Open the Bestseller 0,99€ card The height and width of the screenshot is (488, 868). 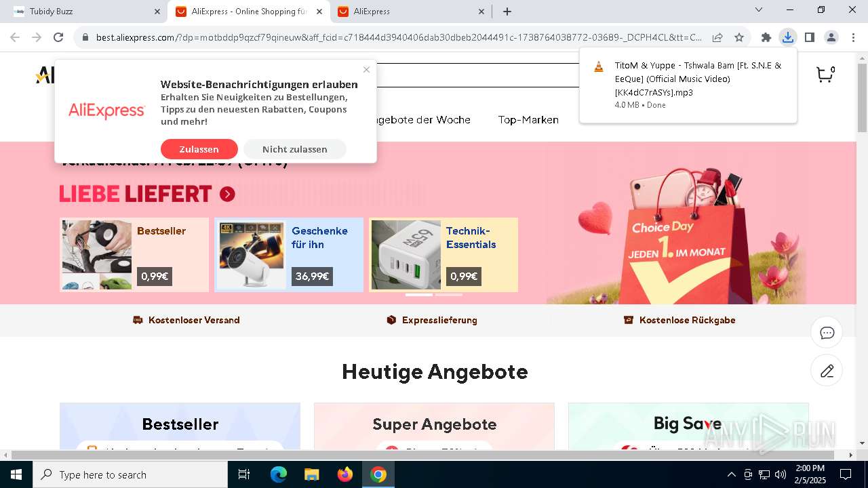134,255
